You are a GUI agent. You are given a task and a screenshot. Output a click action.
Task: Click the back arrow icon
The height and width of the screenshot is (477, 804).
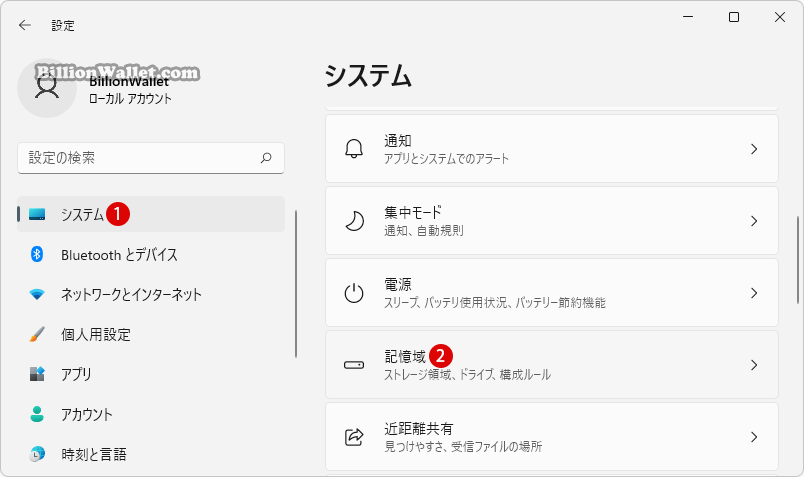(x=25, y=25)
